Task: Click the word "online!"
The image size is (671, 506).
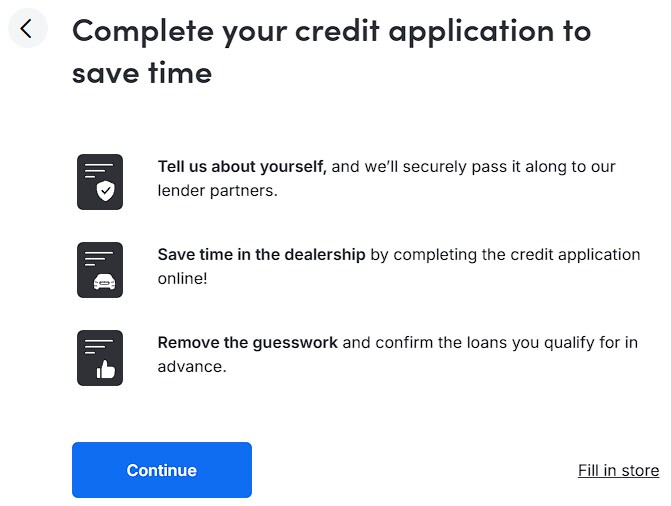Action: [182, 279]
